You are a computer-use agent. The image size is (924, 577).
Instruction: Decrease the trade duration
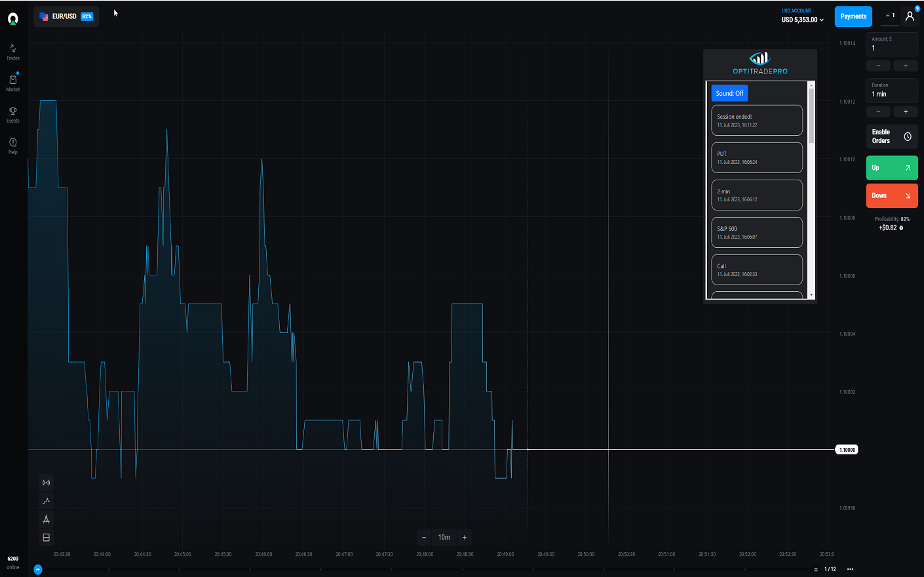pos(878,111)
